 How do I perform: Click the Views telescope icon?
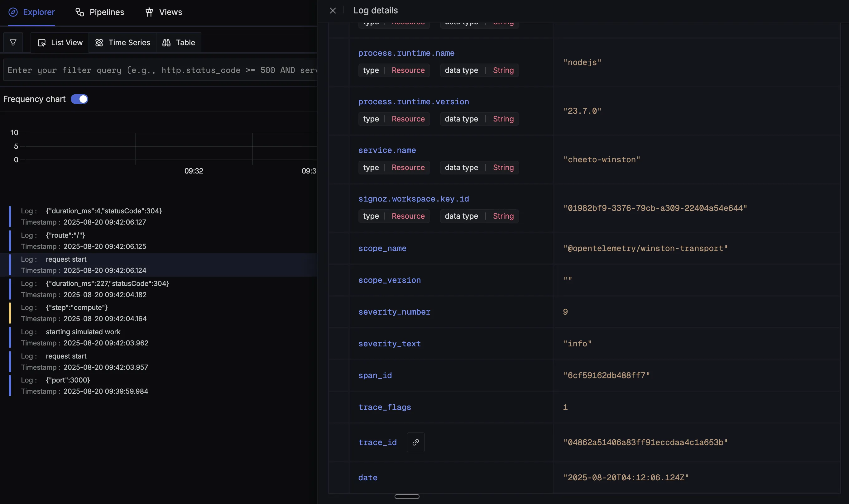point(149,12)
